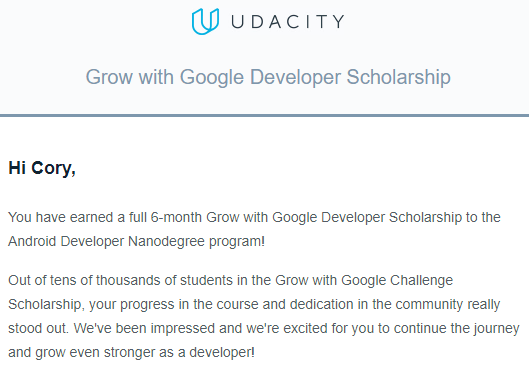This screenshot has height=366, width=529.
Task: Click the word Google in the banner heading
Action: (x=212, y=78)
